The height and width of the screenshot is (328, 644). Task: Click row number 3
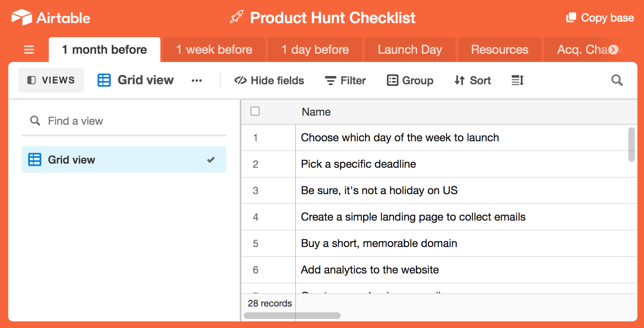(255, 190)
